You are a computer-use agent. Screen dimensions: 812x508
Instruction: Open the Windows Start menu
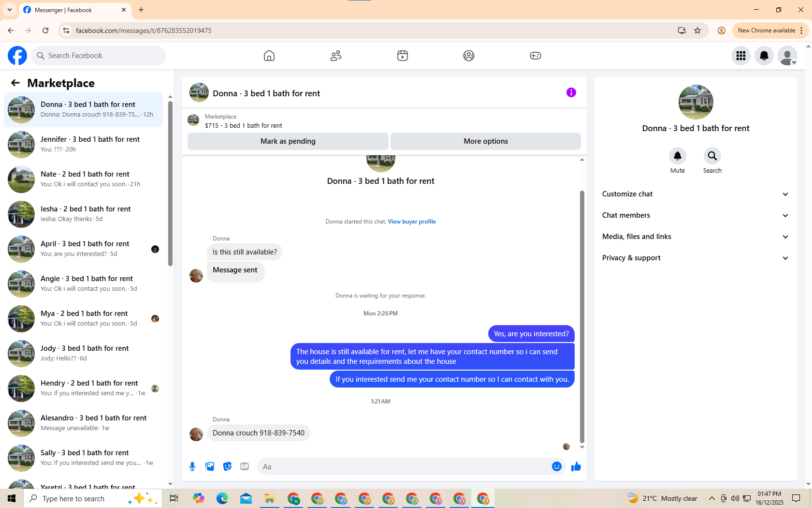[x=12, y=498]
